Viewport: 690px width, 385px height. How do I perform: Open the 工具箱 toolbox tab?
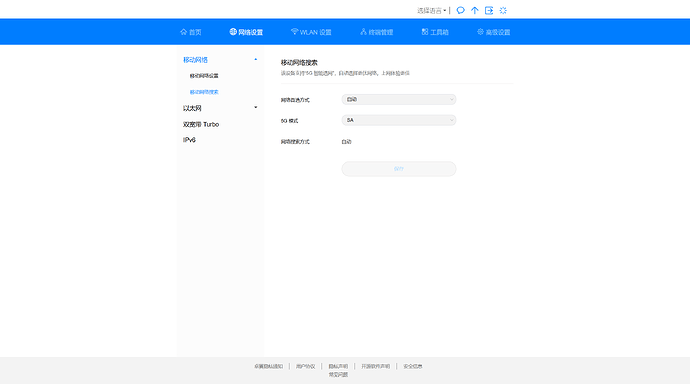coord(435,32)
